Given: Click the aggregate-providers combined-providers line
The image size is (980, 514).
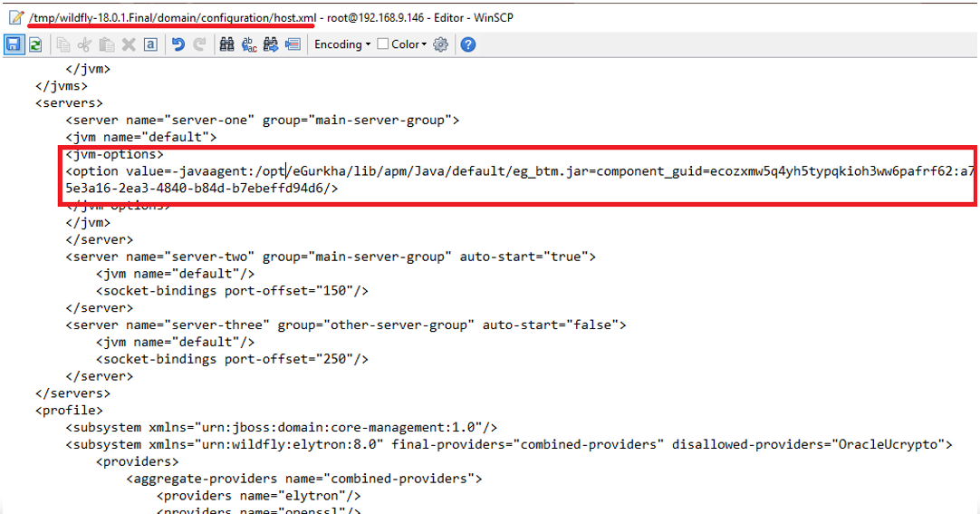Looking at the screenshot, I should click(303, 479).
